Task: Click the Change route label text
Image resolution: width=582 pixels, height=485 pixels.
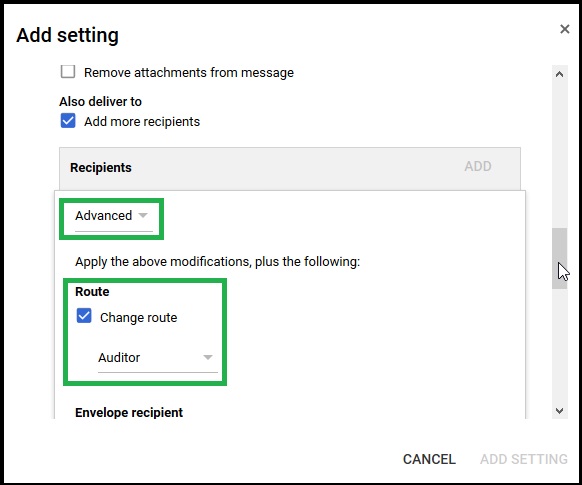Action: pos(138,318)
